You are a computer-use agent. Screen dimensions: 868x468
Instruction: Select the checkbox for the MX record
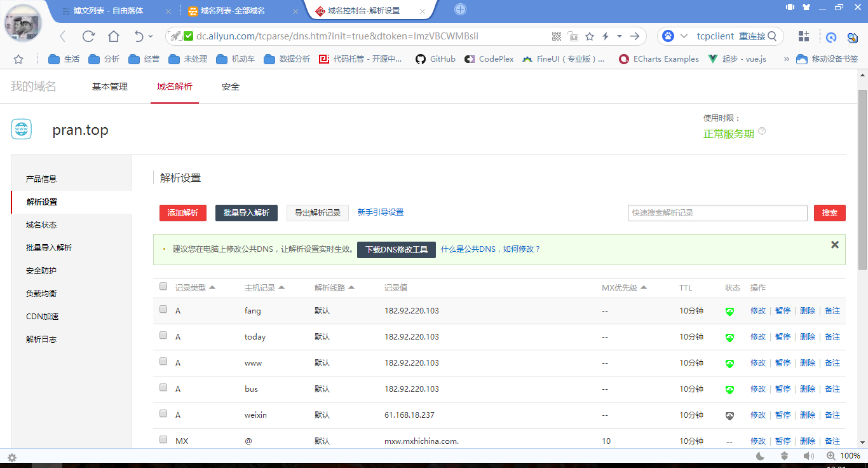click(163, 439)
